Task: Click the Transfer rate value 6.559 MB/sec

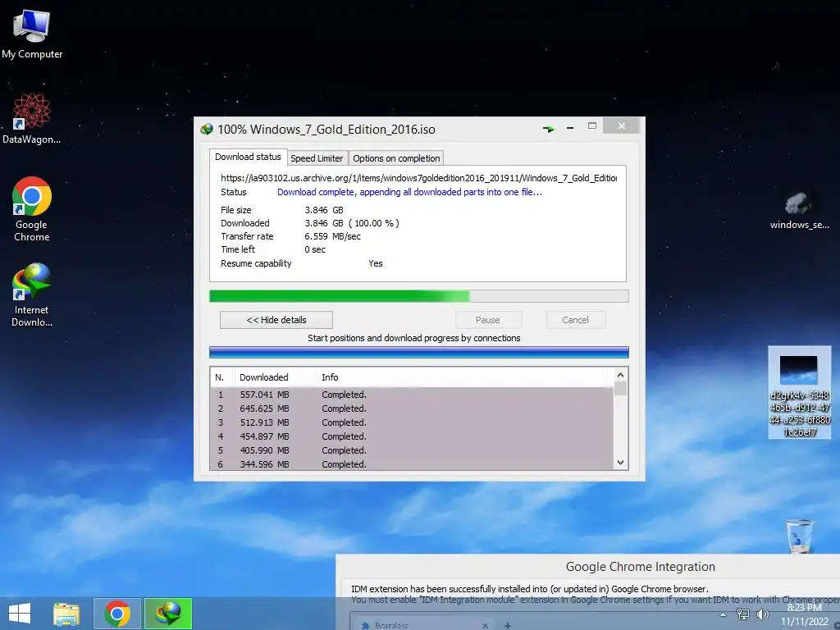Action: click(x=333, y=236)
